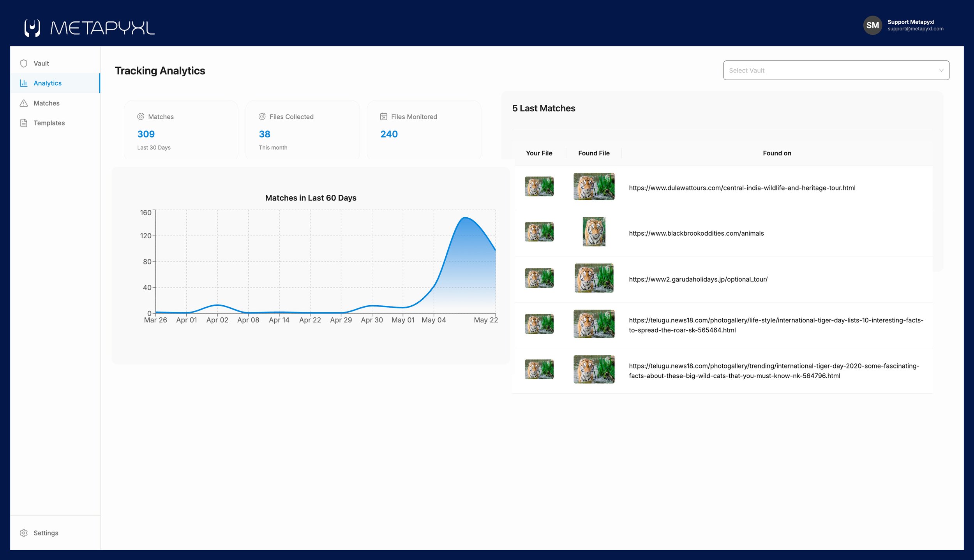The image size is (974, 560).
Task: Click the Vault shield icon
Action: tap(24, 63)
